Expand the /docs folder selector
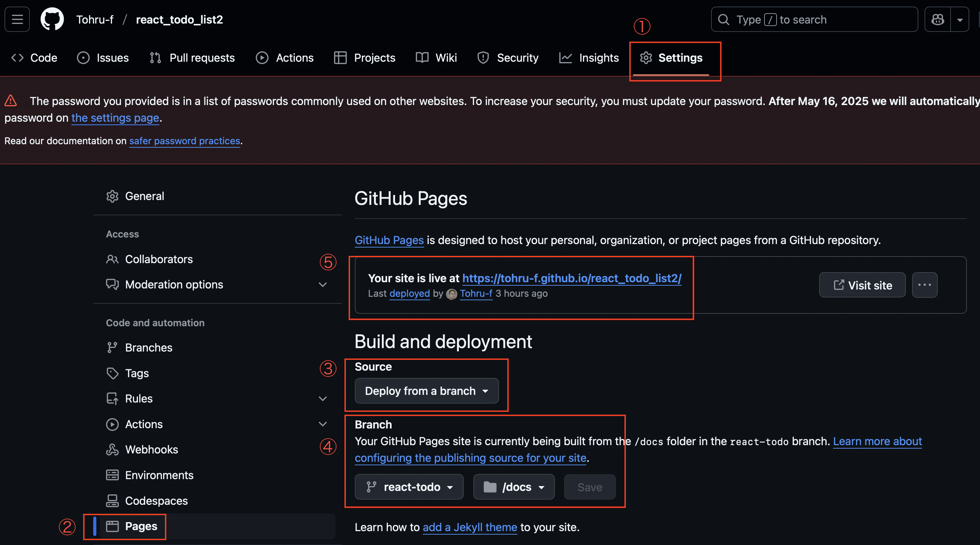Image resolution: width=980 pixels, height=545 pixels. pyautogui.click(x=513, y=487)
